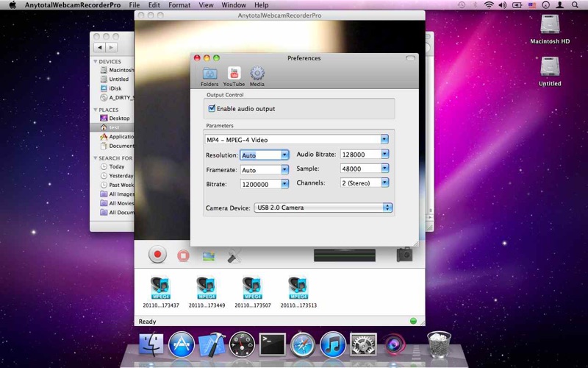
Task: Select Desktop in Finder sidebar
Action: [115, 118]
